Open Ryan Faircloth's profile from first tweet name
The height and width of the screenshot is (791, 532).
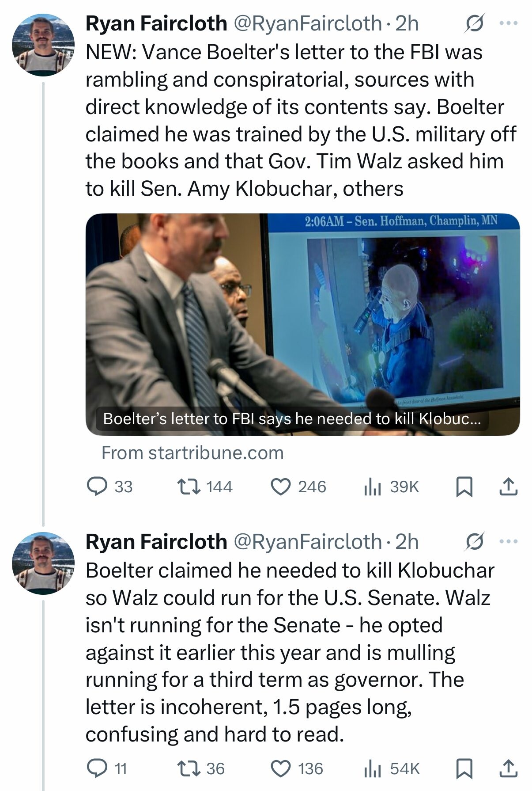156,23
